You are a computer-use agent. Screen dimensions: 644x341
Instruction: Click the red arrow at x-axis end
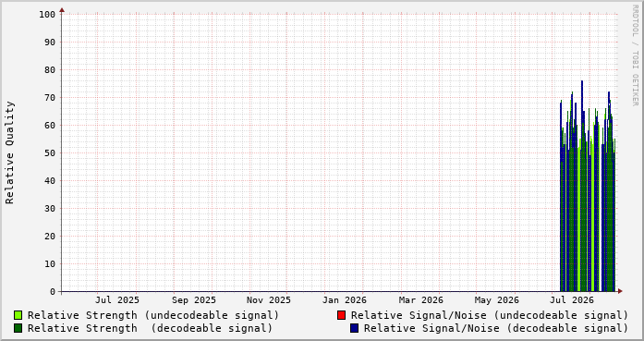620,291
